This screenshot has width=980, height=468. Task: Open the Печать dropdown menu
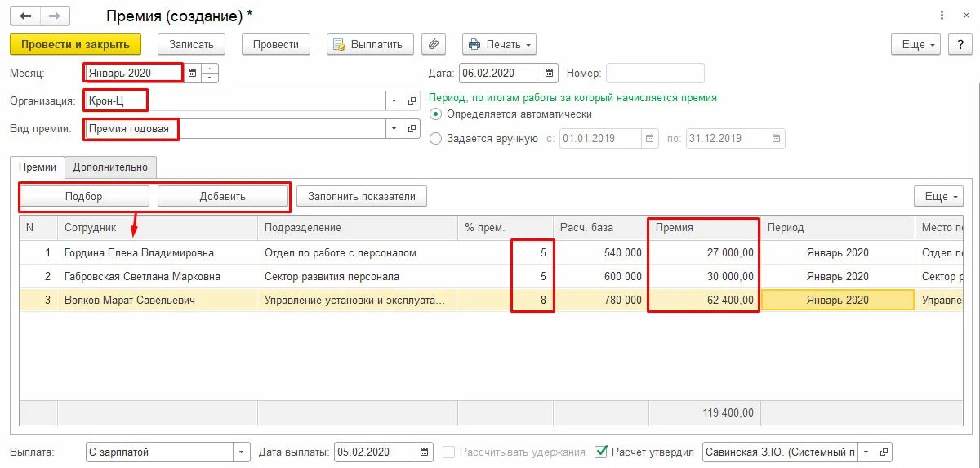498,44
